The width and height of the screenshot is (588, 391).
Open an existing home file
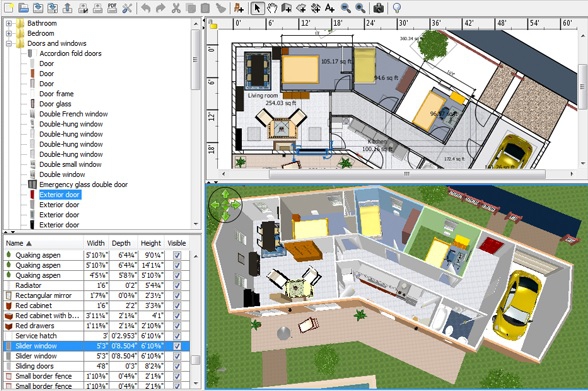pyautogui.click(x=23, y=7)
